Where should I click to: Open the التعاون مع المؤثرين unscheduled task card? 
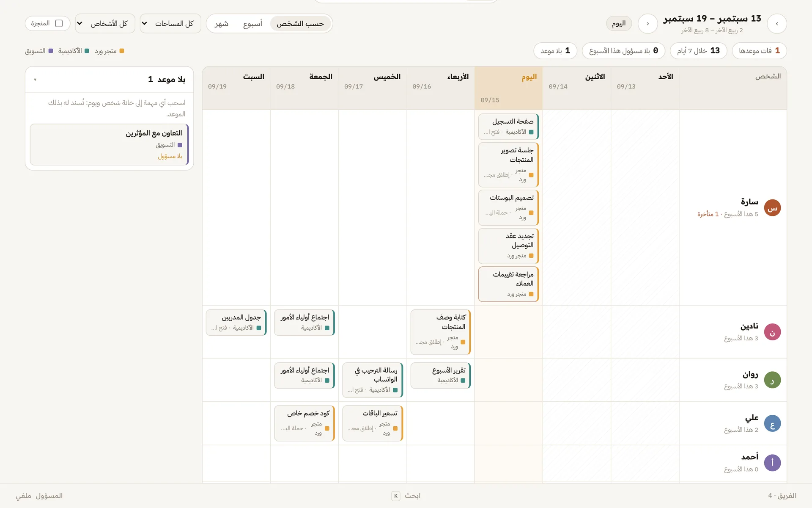110,144
